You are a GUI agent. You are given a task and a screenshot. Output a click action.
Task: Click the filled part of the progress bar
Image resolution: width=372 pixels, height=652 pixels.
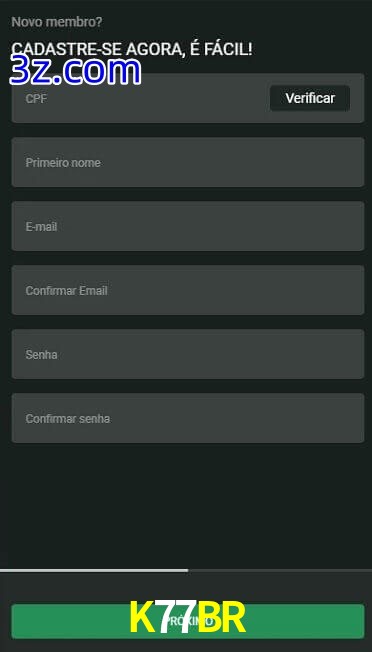point(94,570)
